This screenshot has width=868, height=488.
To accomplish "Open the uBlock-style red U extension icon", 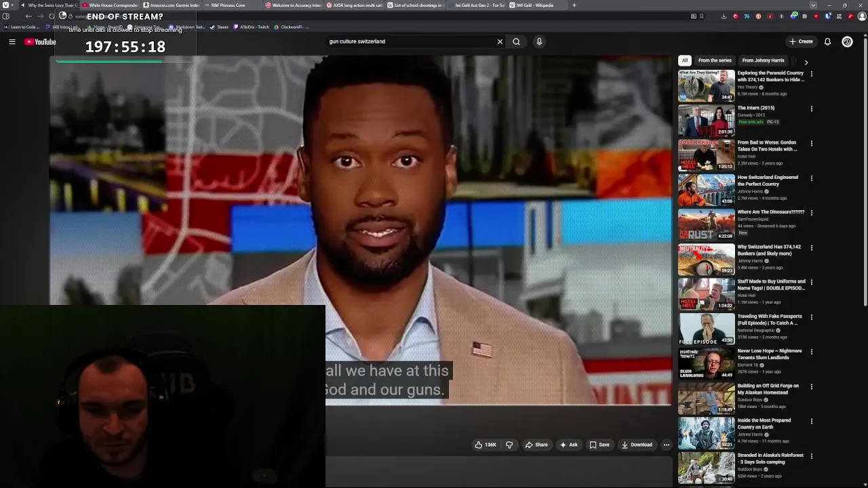I will click(x=770, y=16).
